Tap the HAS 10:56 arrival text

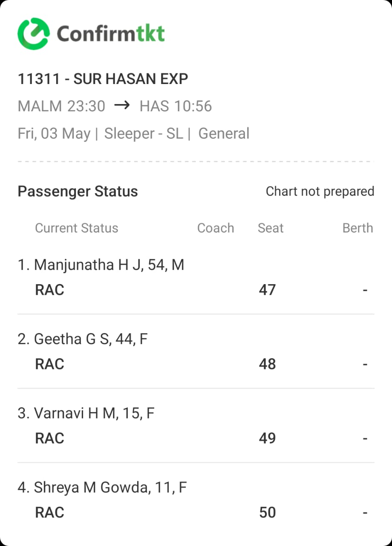tap(176, 106)
